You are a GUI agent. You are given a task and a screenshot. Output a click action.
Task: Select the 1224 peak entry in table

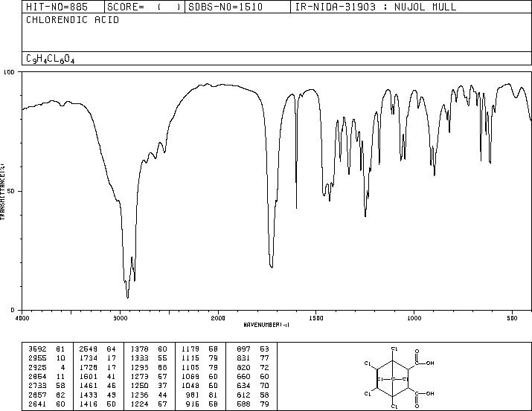pyautogui.click(x=149, y=404)
